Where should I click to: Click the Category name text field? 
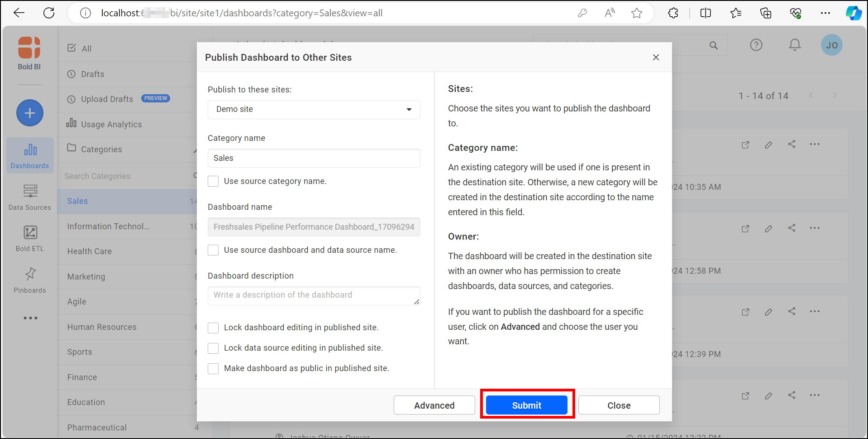pyautogui.click(x=314, y=158)
